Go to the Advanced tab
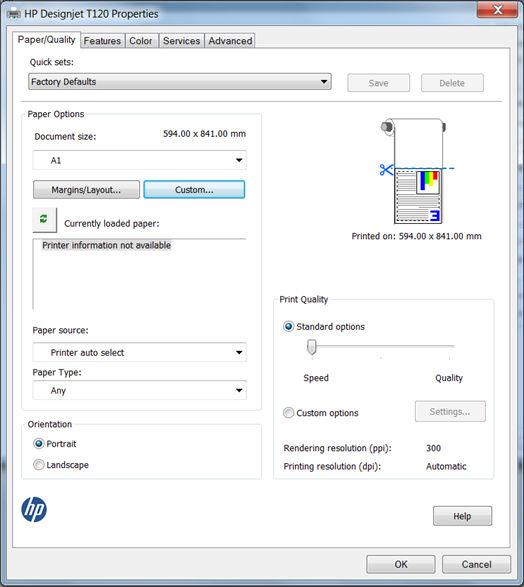Image resolution: width=524 pixels, height=587 pixels. [x=230, y=41]
